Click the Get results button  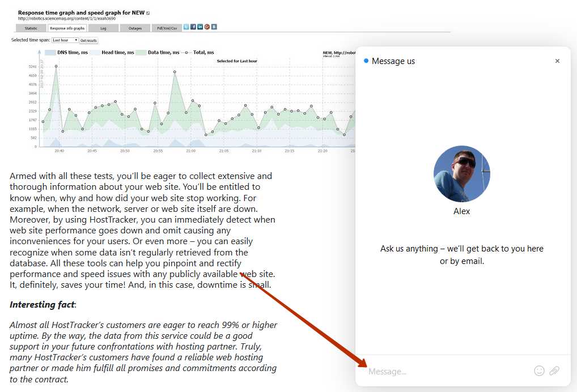click(x=88, y=40)
